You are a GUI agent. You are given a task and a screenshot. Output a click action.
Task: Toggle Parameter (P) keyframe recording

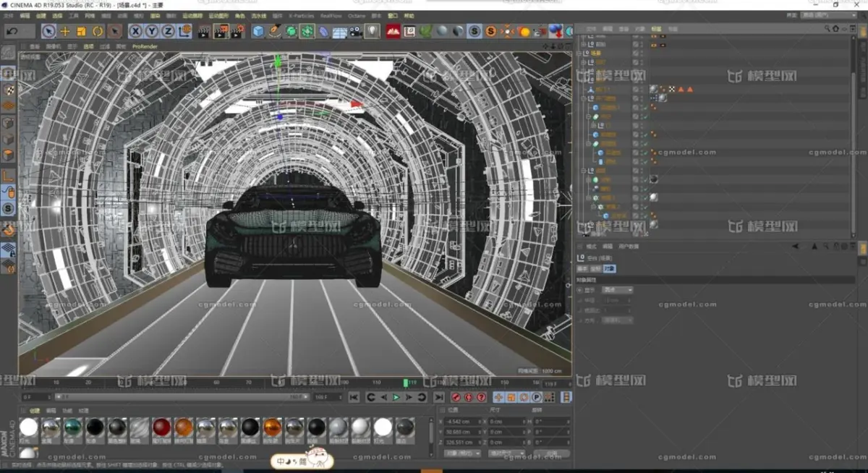tap(536, 397)
